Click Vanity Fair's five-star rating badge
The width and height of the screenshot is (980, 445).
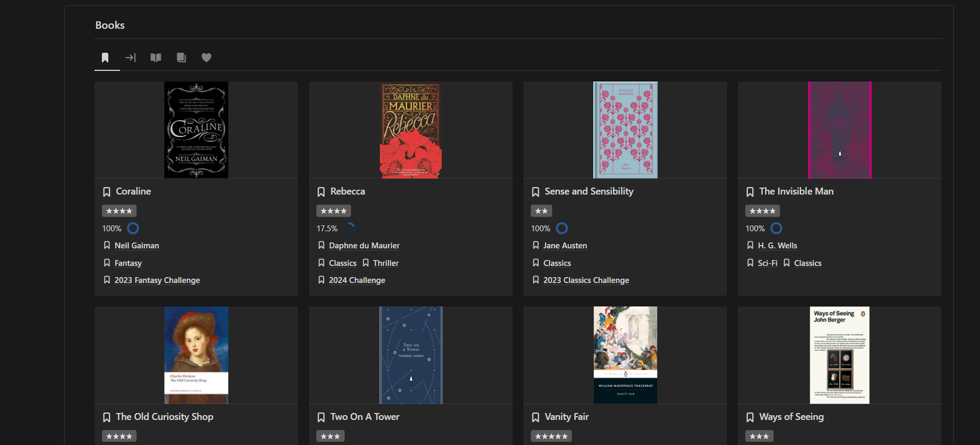pyautogui.click(x=551, y=436)
